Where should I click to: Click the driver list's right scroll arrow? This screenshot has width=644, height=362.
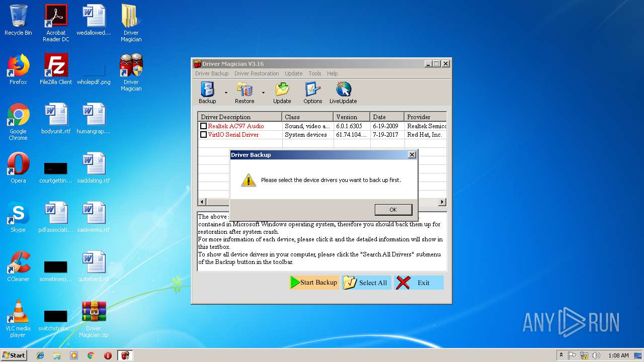click(442, 202)
